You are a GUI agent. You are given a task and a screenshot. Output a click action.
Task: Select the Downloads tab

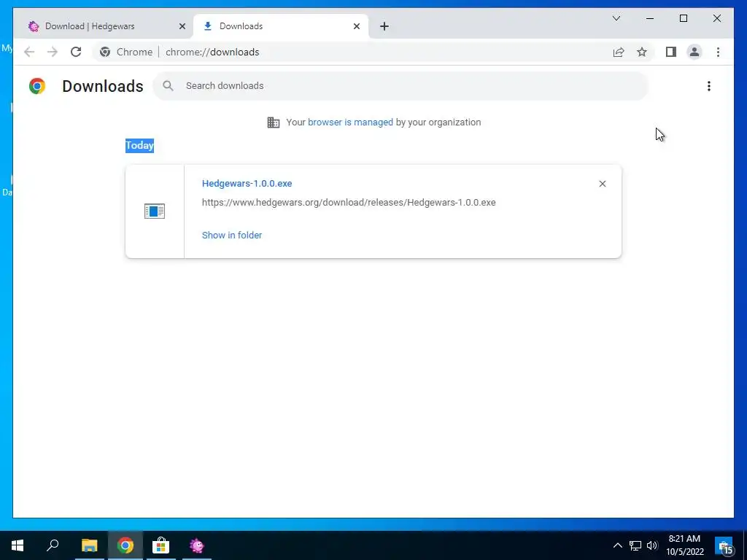pos(281,26)
